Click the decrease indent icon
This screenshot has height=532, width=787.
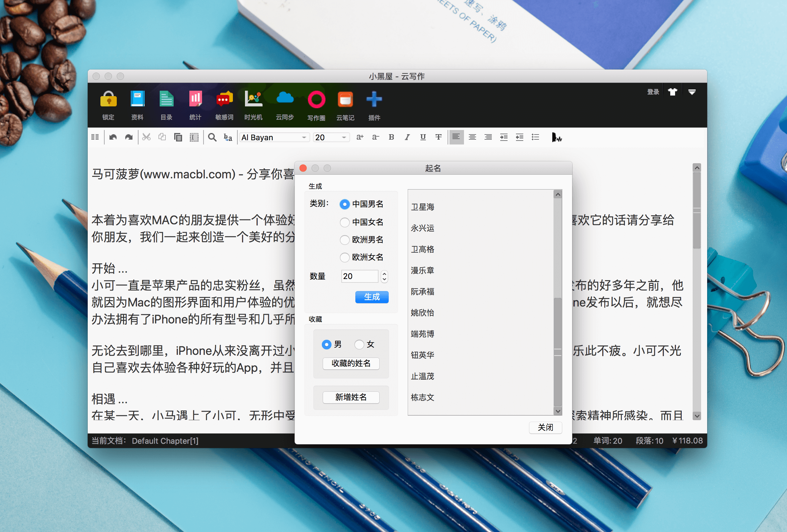pyautogui.click(x=519, y=137)
